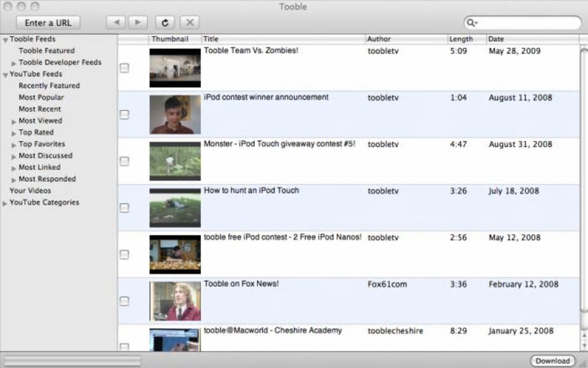The image size is (588, 368).
Task: Check the iPod contest winner announcement video
Action: pos(124,114)
